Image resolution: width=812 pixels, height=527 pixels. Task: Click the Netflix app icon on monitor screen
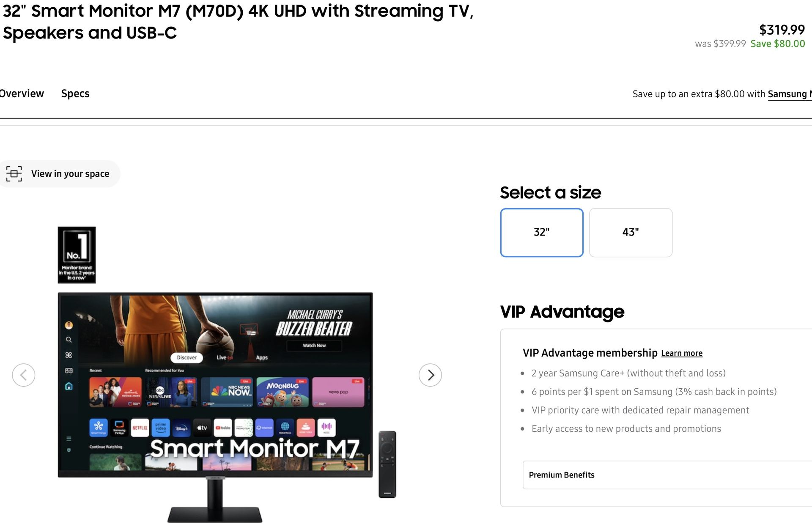click(x=140, y=428)
